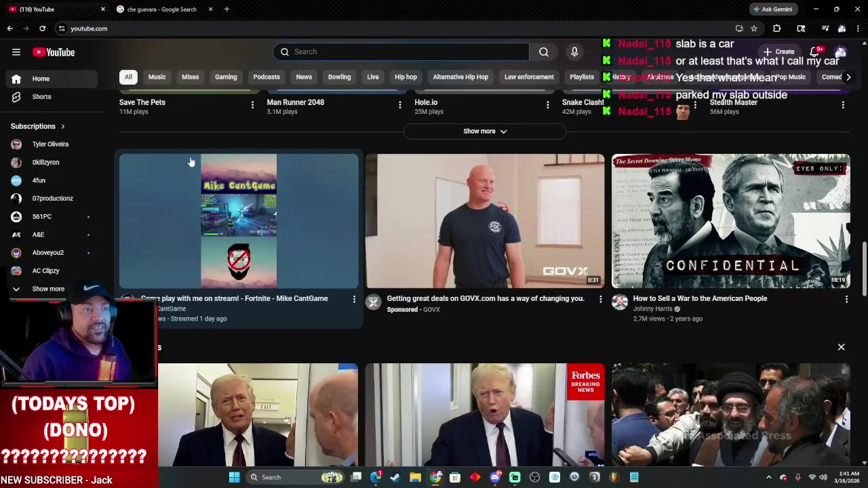Bookmark this page with the star
This screenshot has height=488, width=868.
click(753, 28)
